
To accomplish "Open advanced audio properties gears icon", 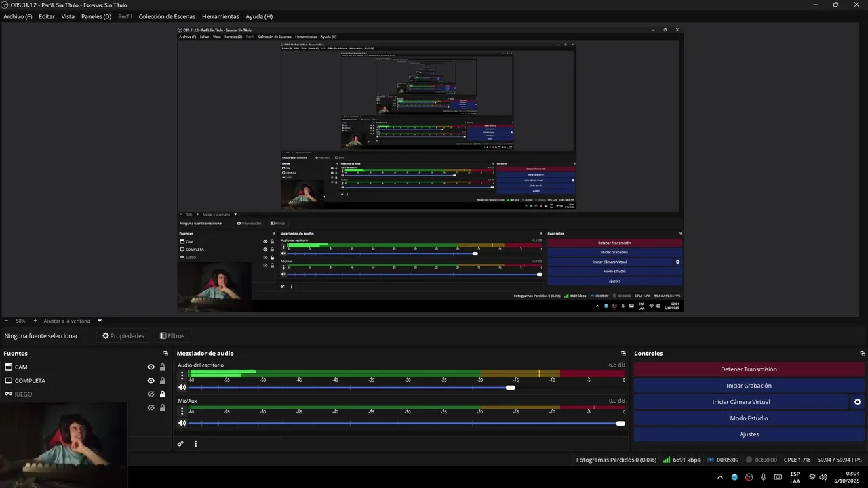I will pos(180,444).
